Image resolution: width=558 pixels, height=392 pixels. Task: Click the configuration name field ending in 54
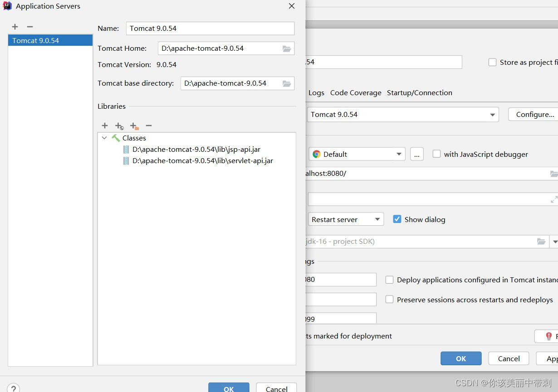tap(384, 62)
